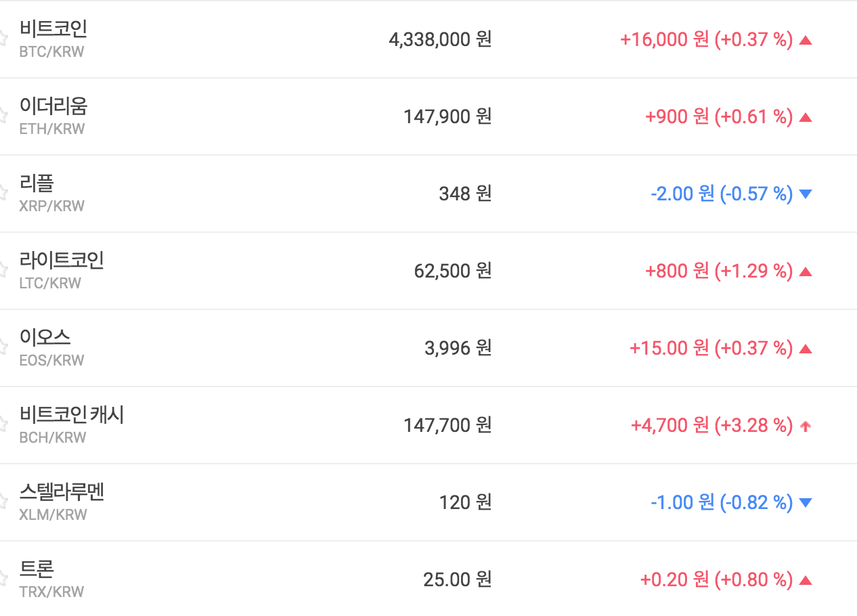The image size is (857, 616).
Task: Click the red up arrow in Bitcoin row
Action: 805,40
